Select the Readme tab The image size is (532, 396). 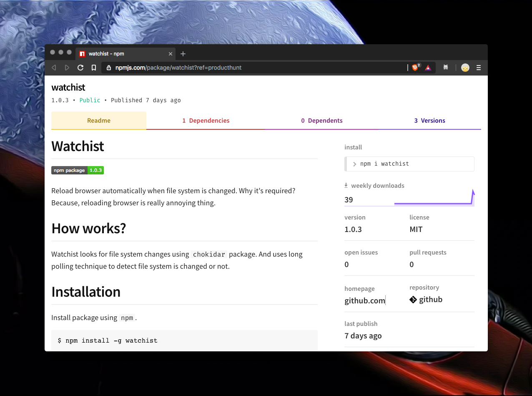click(x=99, y=121)
